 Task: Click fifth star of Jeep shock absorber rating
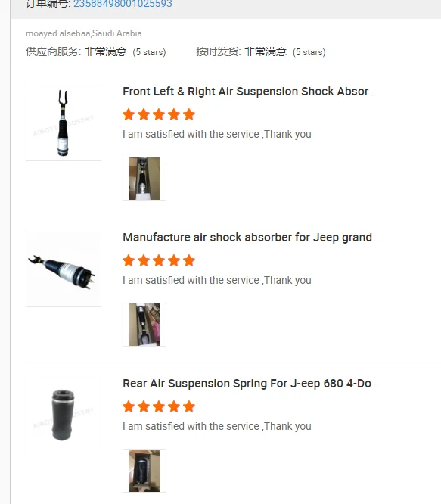[189, 260]
